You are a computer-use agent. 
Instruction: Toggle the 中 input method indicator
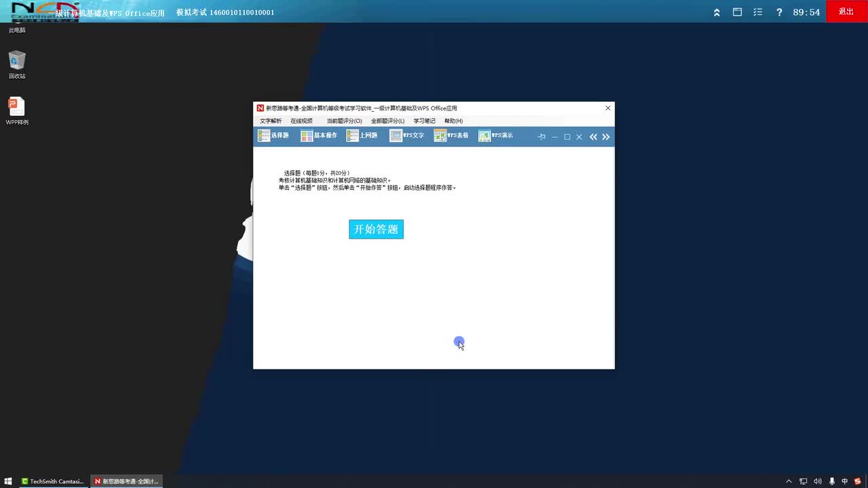[x=845, y=481]
